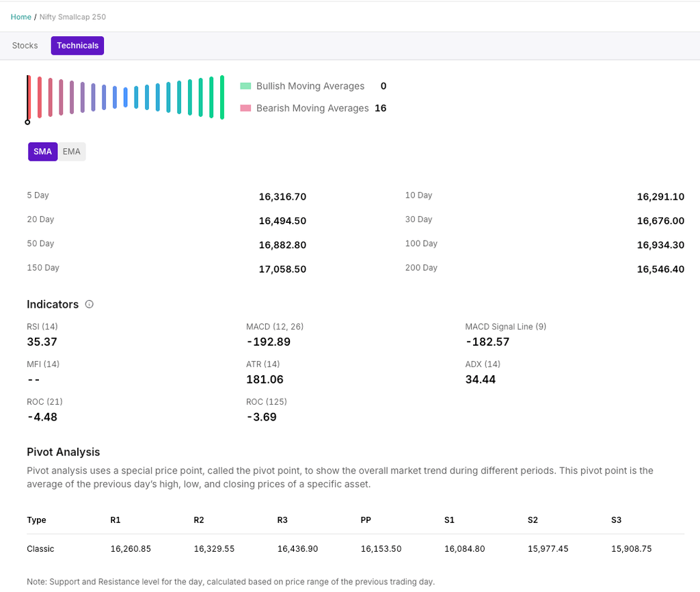Click the info icon beside Indicators
The image size is (700, 592).
tap(89, 304)
